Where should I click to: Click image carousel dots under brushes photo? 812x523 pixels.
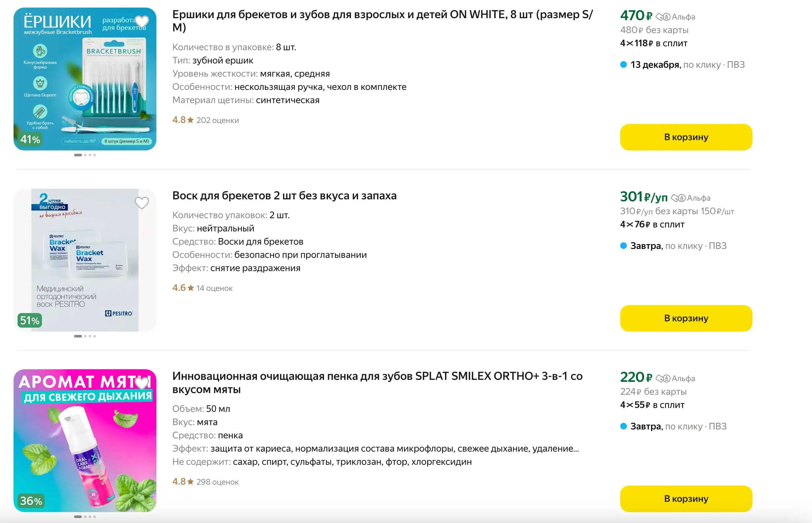click(x=85, y=155)
